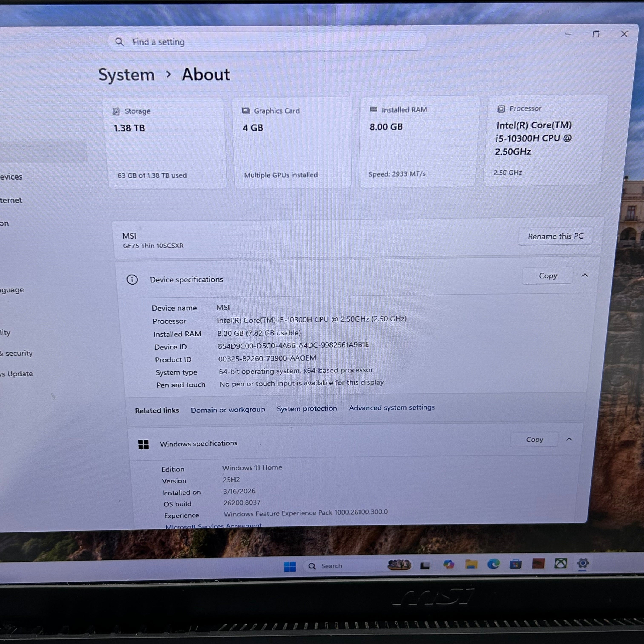This screenshot has height=644, width=644.
Task: Click the Device specifications info icon
Action: pyautogui.click(x=132, y=279)
